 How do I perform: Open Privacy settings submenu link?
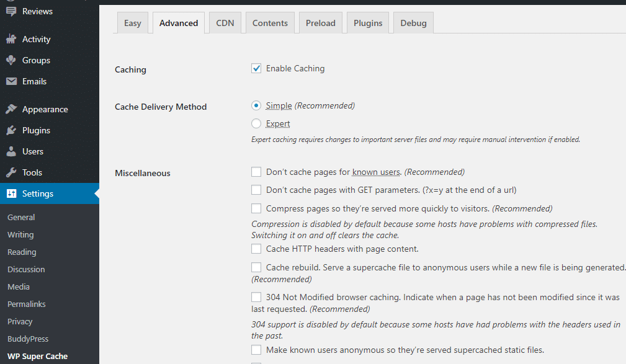[20, 321]
